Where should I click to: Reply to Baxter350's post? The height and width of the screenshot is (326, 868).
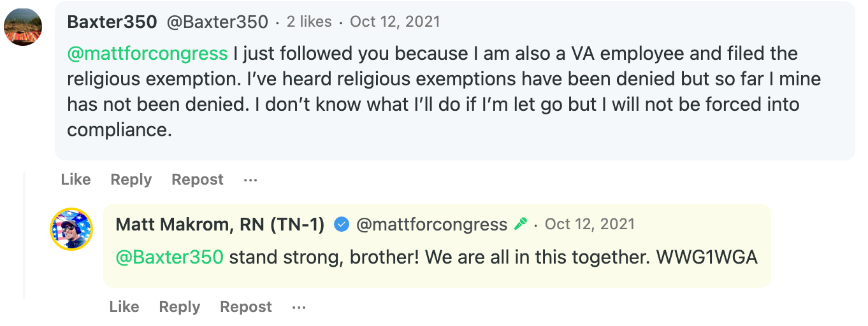tap(131, 180)
